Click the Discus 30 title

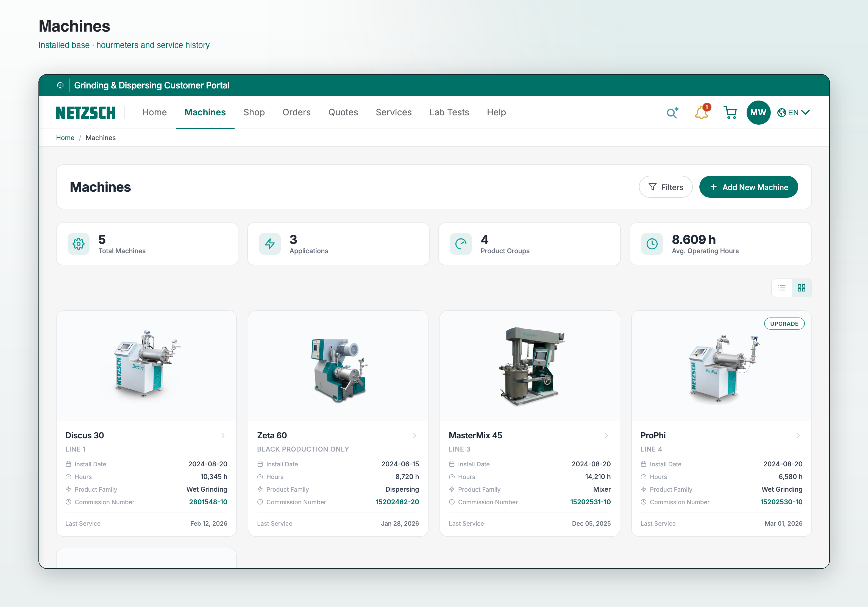pos(85,435)
